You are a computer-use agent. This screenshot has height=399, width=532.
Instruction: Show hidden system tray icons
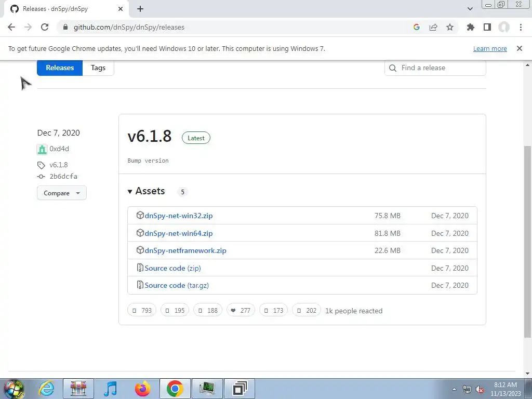[454, 389]
